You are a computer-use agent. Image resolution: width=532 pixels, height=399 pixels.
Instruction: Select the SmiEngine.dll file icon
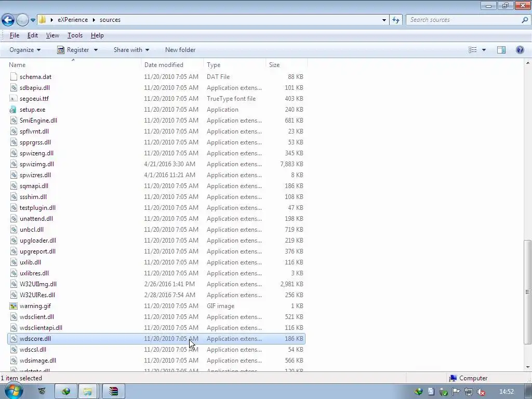point(14,121)
